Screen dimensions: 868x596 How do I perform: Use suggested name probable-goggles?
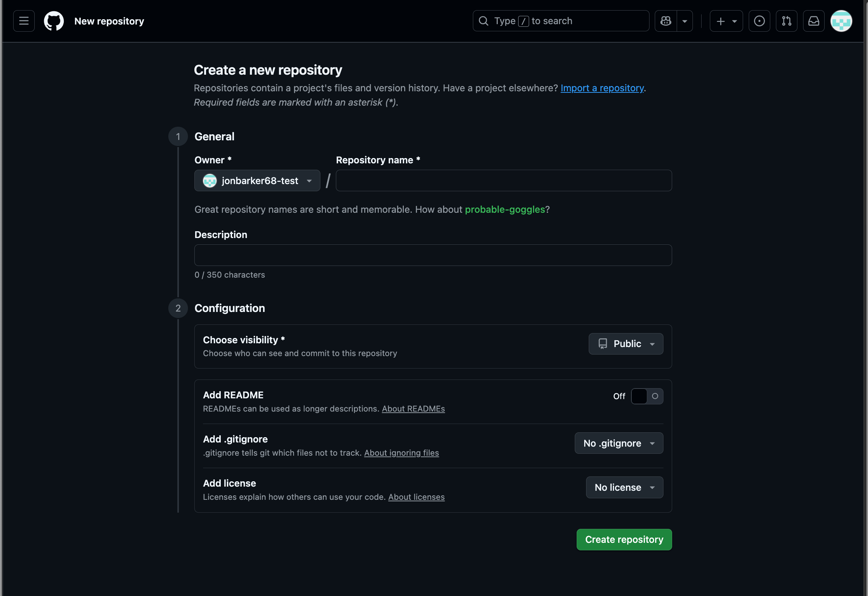[505, 209]
